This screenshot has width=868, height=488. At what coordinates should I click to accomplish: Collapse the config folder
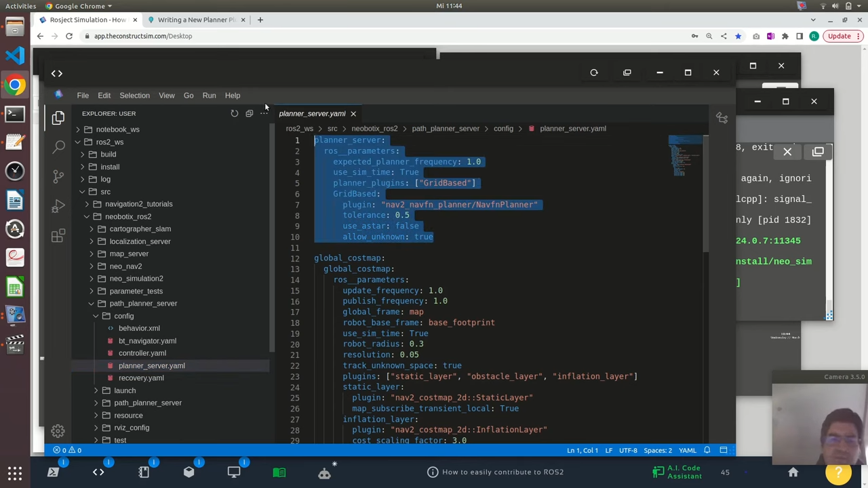[x=123, y=316]
